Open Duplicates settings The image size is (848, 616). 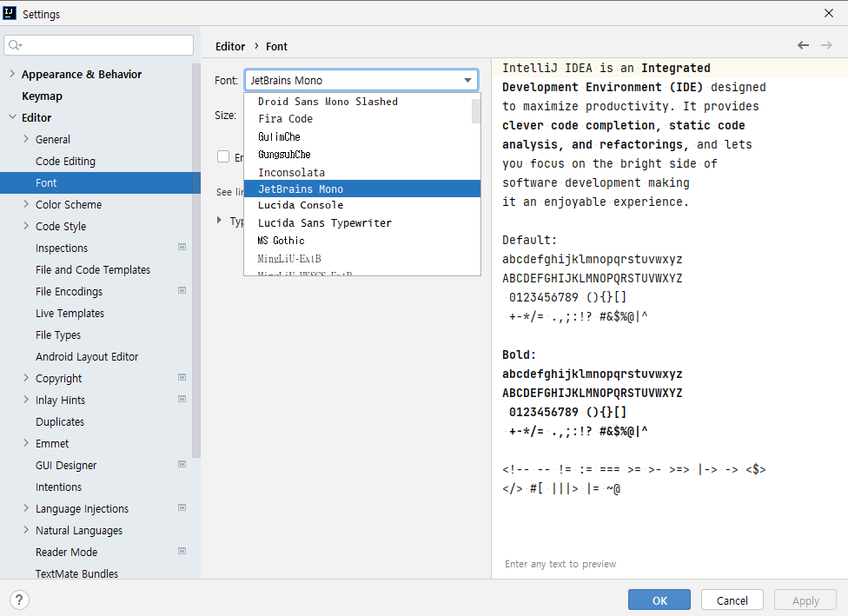click(60, 421)
